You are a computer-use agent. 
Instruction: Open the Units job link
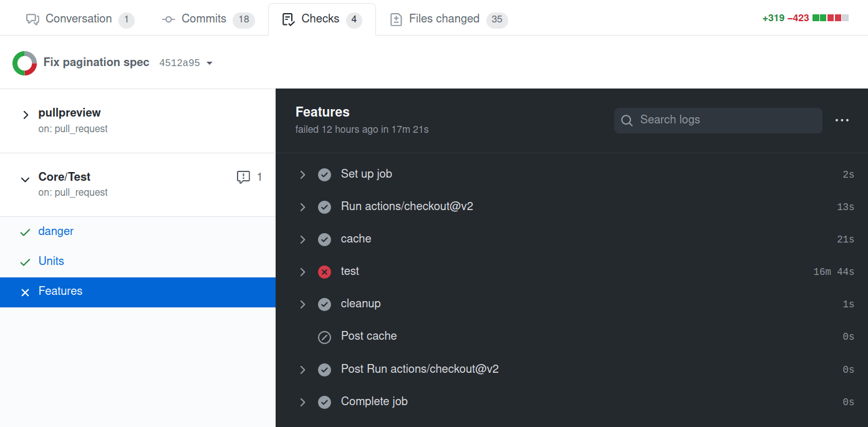[51, 261]
